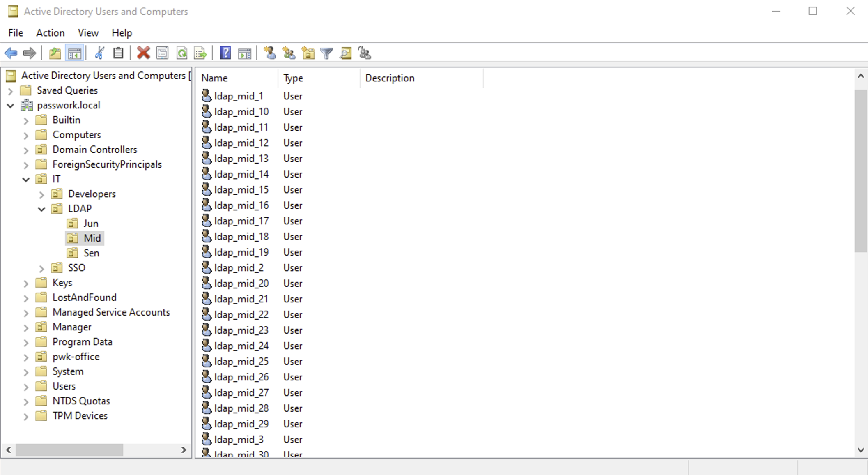Click Add to group toolbar icon
The height and width of the screenshot is (475, 868).
pos(365,53)
